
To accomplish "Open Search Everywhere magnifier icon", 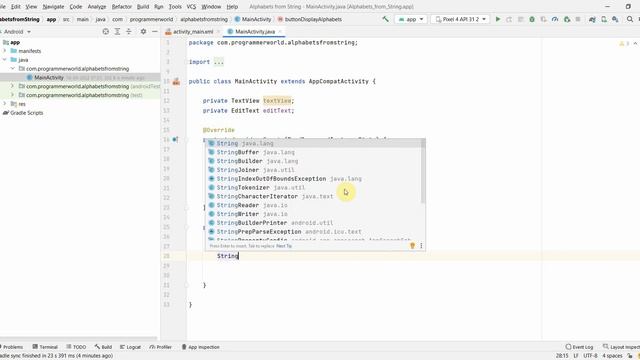I will coord(630,19).
